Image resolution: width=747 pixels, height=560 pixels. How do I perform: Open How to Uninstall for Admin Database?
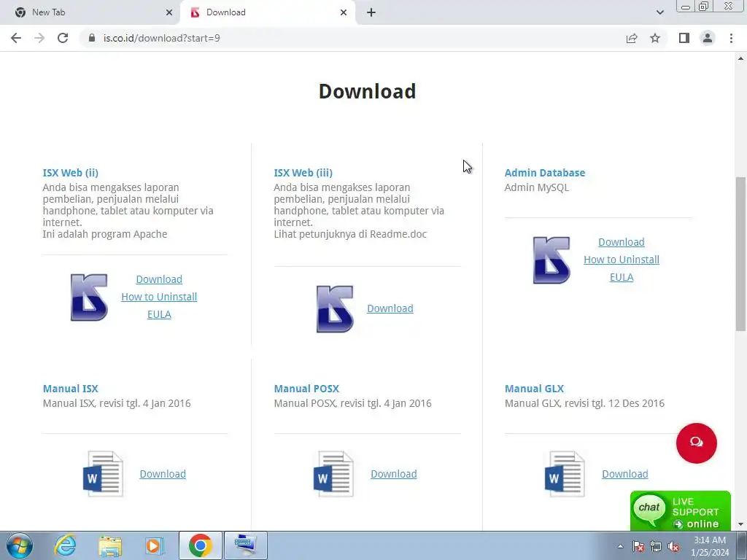[x=622, y=260]
